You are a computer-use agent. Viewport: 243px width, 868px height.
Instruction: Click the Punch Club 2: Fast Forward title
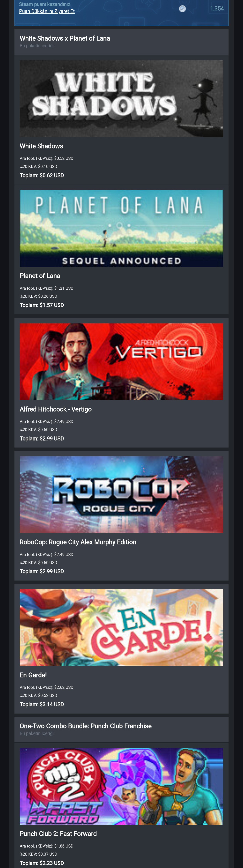coord(58,834)
